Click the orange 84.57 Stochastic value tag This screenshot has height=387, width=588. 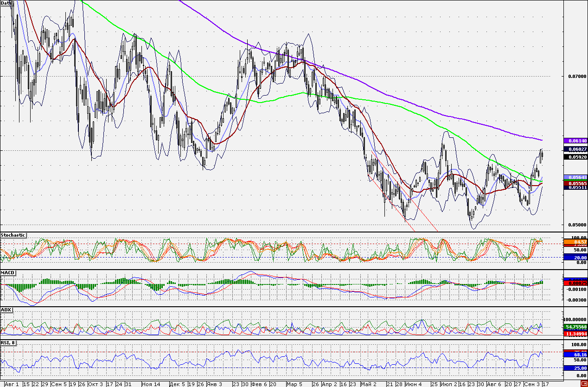coord(575,242)
